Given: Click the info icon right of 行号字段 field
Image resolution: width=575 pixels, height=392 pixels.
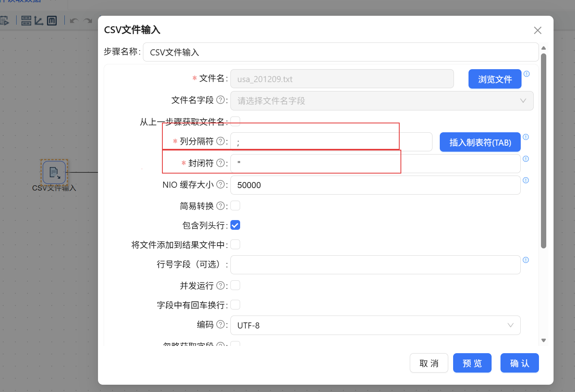Looking at the screenshot, I should click(526, 260).
